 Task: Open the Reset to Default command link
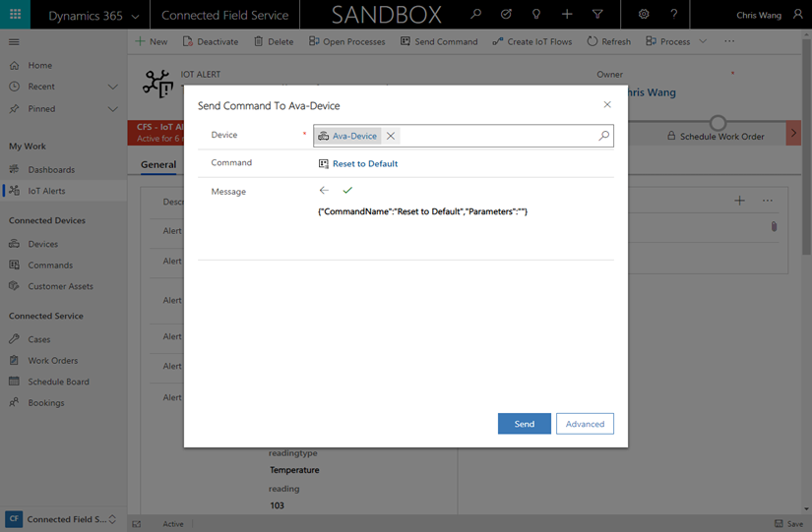point(365,163)
